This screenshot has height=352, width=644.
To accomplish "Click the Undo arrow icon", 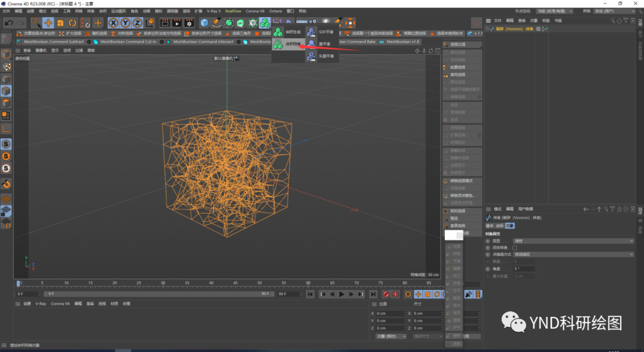I will (8, 23).
